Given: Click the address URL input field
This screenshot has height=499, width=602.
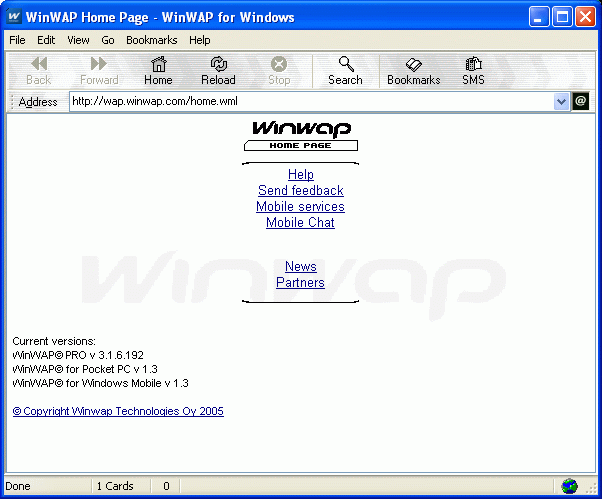Looking at the screenshot, I should click(312, 102).
